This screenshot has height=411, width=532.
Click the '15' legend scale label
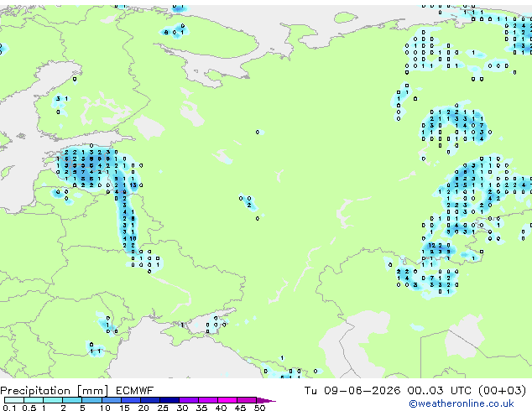124,408
